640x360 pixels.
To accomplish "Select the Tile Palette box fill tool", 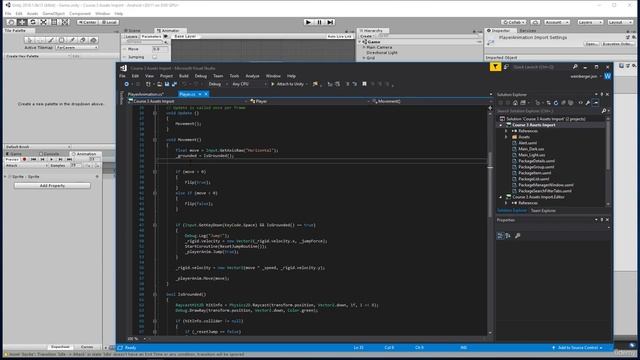I will pyautogui.click(x=61, y=40).
